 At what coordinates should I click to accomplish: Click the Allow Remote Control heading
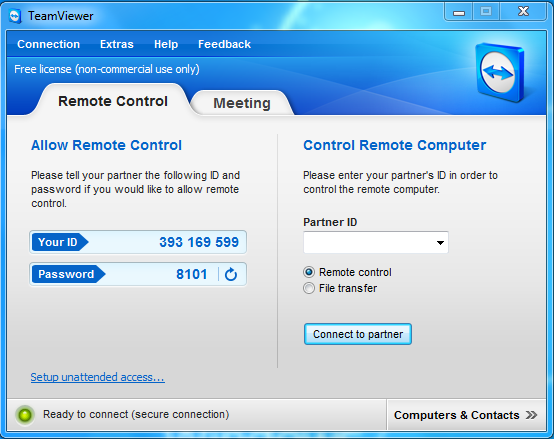(106, 145)
